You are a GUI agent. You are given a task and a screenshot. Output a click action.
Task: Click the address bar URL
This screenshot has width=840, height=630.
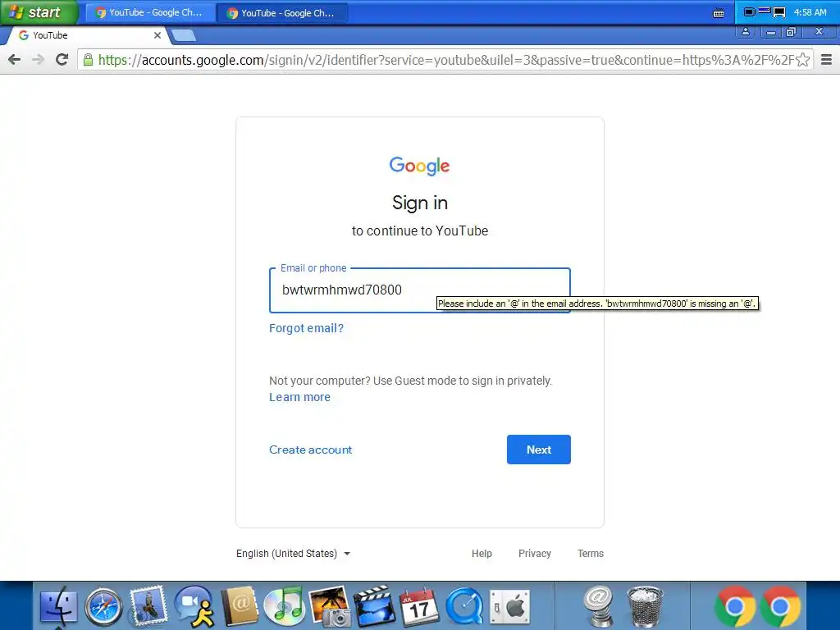tap(445, 59)
